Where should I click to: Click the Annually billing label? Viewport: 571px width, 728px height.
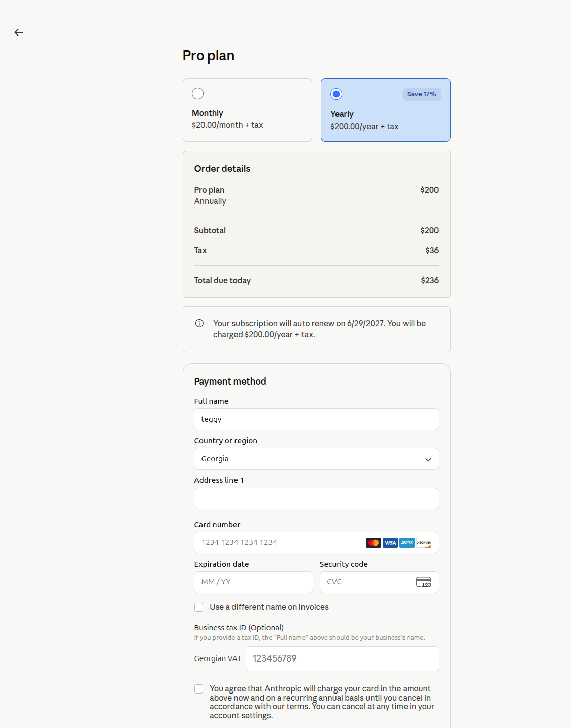[210, 201]
